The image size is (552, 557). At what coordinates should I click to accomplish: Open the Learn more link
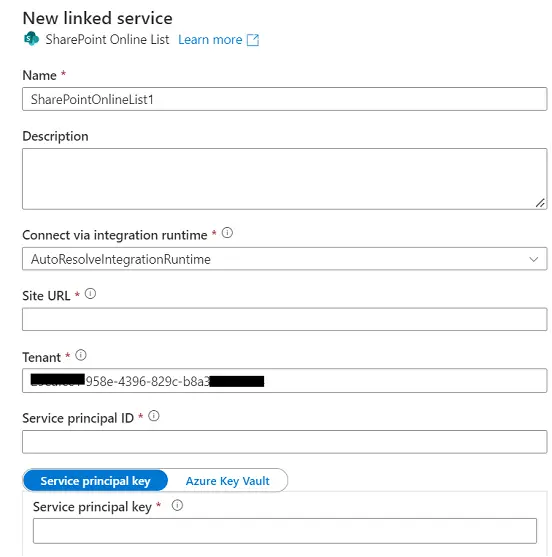[x=210, y=40]
